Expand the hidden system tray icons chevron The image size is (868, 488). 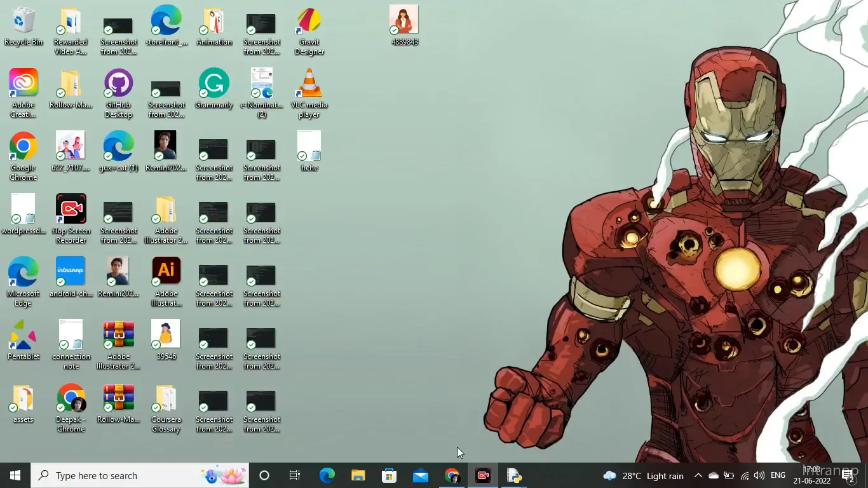pos(698,475)
